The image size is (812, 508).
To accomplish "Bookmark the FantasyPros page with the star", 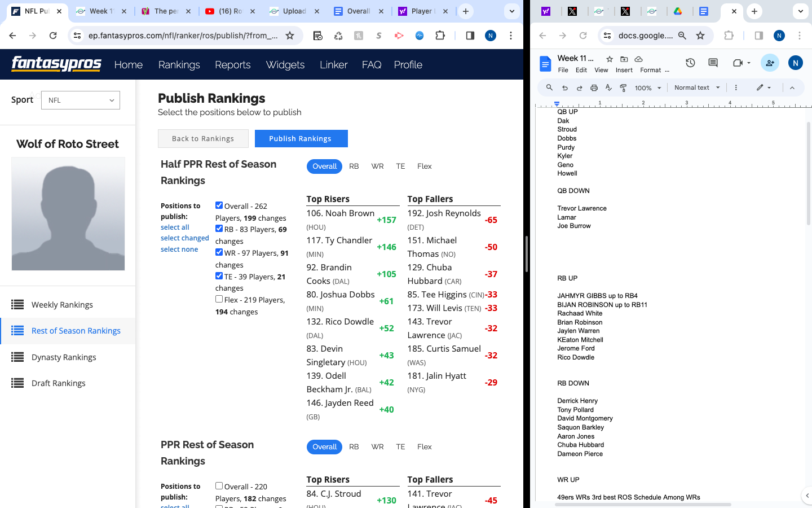I will pos(290,36).
